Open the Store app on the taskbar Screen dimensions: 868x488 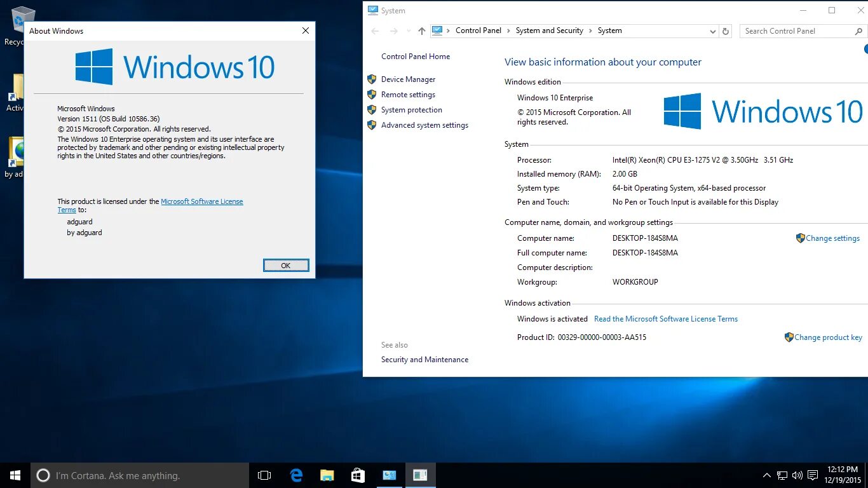pos(358,475)
